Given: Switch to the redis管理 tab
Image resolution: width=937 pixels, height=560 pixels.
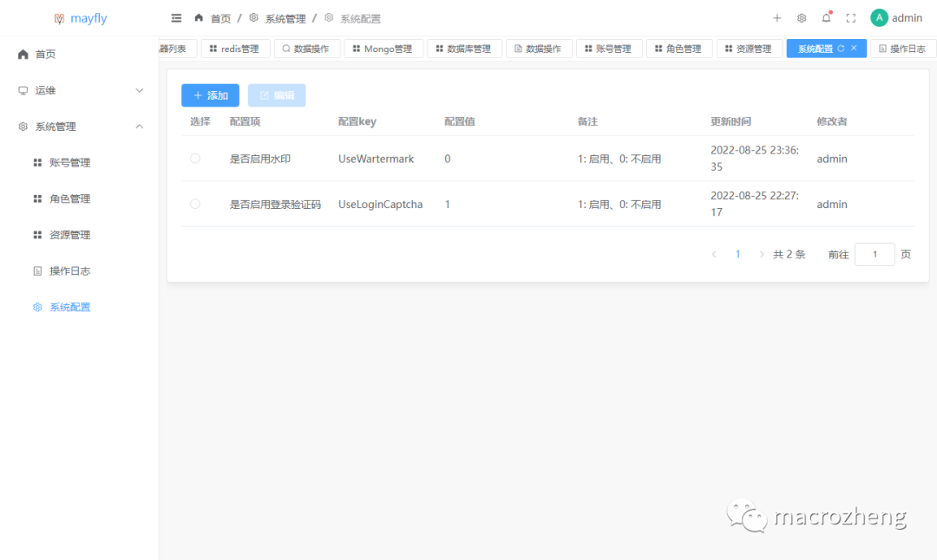Looking at the screenshot, I should [234, 49].
